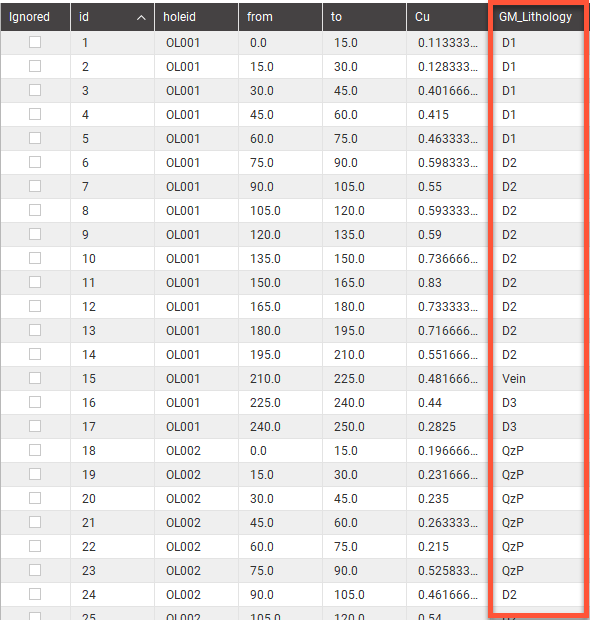Click the GM_Lithology column header
Viewport: 590px width, 620px height.
pos(537,17)
